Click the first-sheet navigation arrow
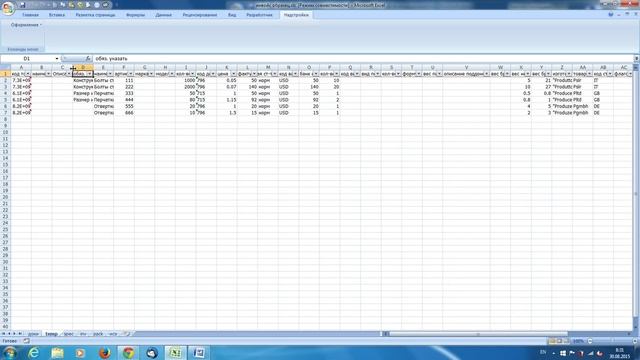The image size is (640, 360). [x=3, y=334]
